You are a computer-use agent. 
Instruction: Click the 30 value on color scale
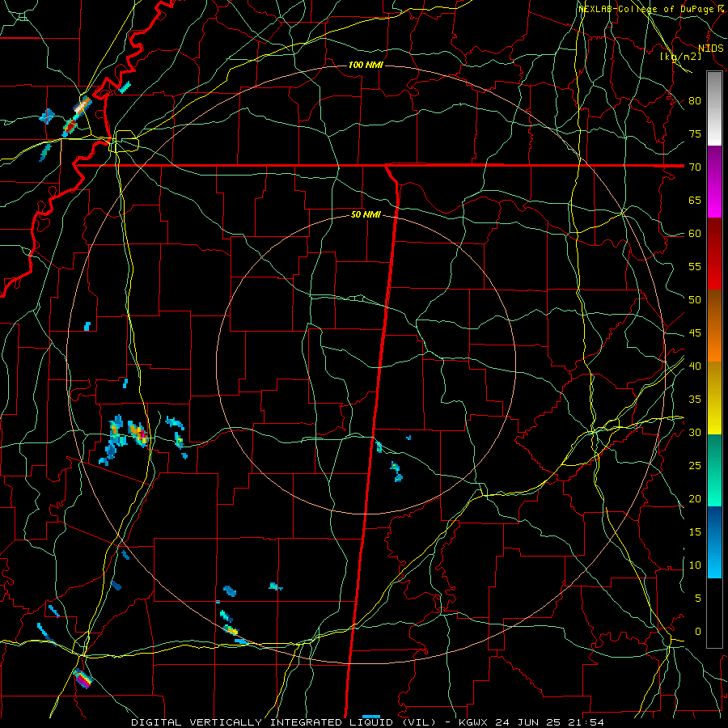point(695,432)
